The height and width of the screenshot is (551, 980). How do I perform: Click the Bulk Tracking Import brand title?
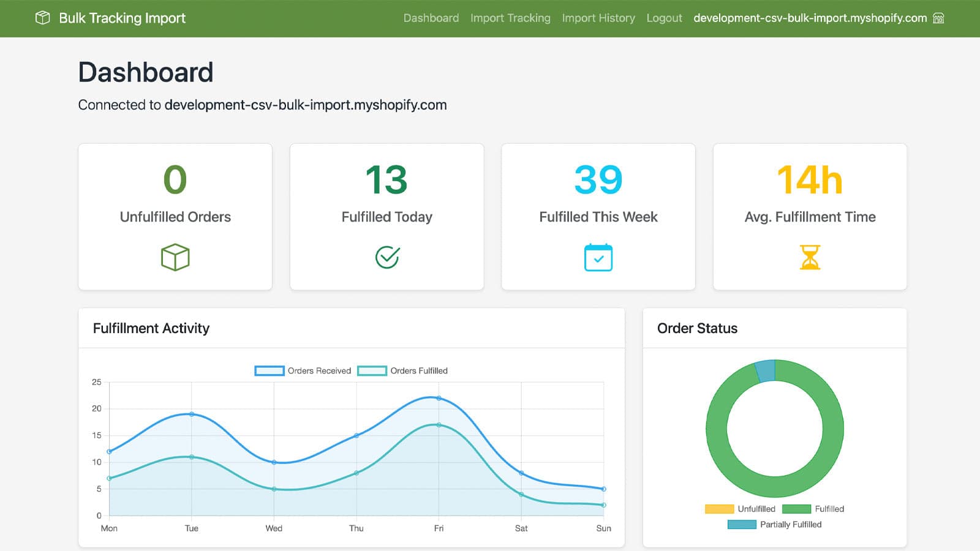coord(122,18)
